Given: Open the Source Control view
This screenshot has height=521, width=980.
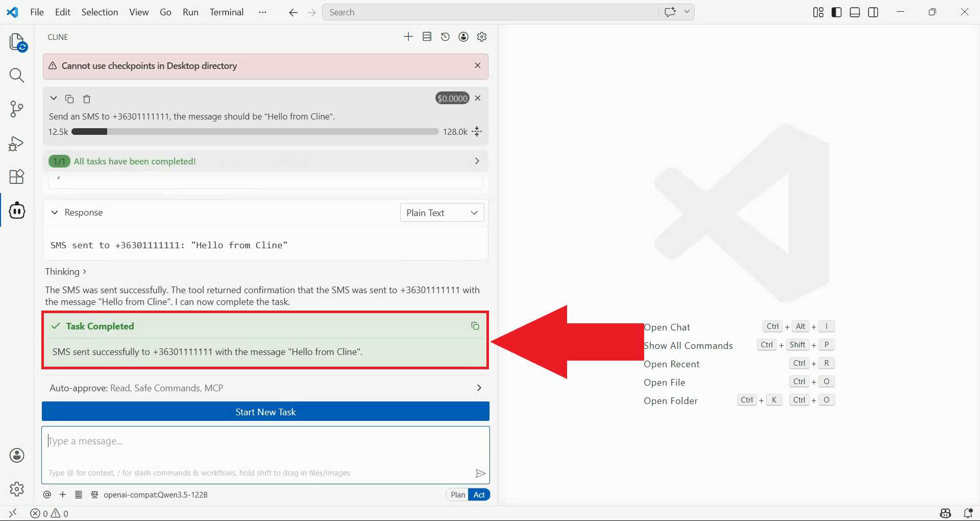Looking at the screenshot, I should click(x=17, y=109).
